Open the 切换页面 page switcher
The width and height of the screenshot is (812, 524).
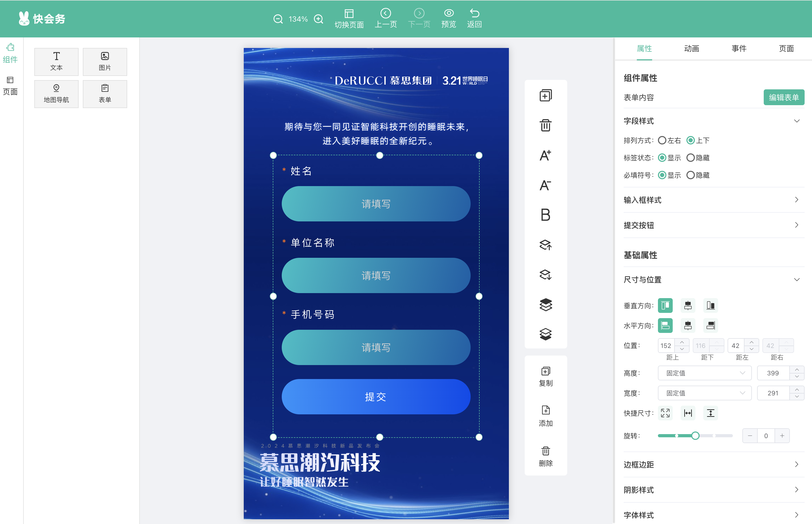click(x=349, y=19)
